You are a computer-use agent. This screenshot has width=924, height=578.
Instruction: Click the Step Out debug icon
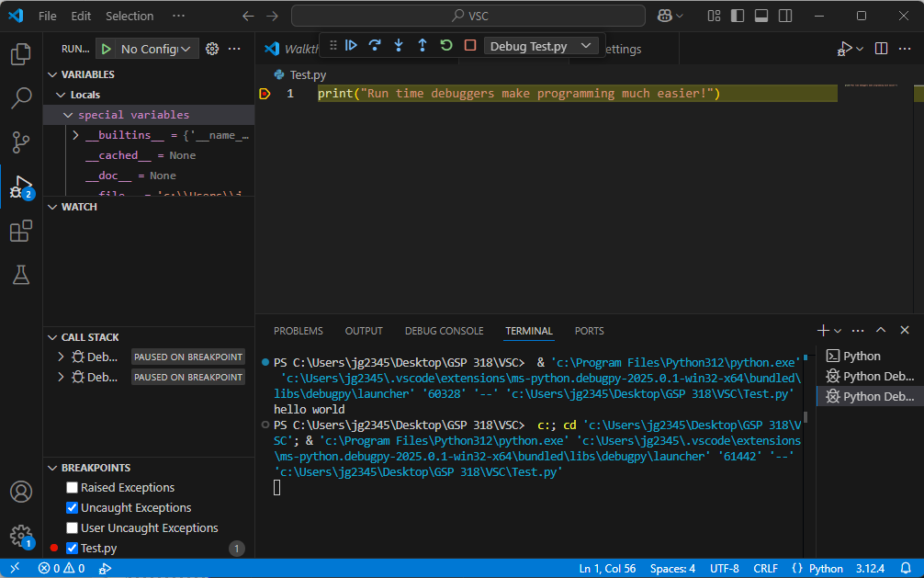coord(423,45)
